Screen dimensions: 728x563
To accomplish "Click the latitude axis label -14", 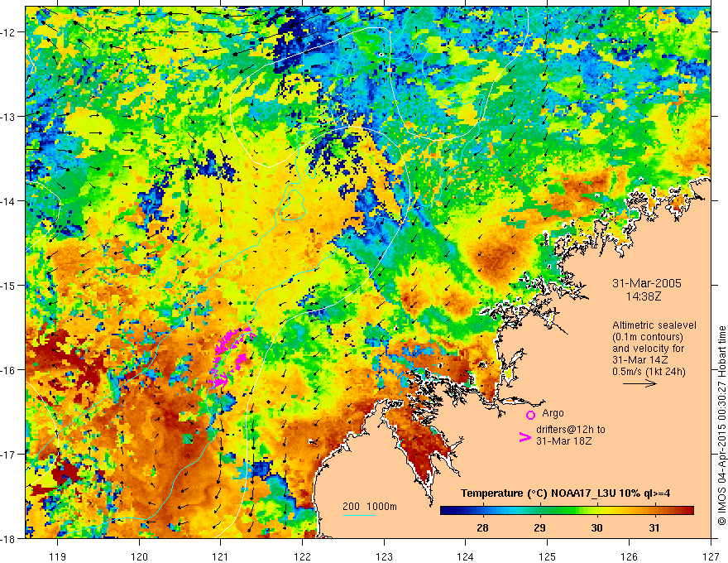I will [x=8, y=201].
